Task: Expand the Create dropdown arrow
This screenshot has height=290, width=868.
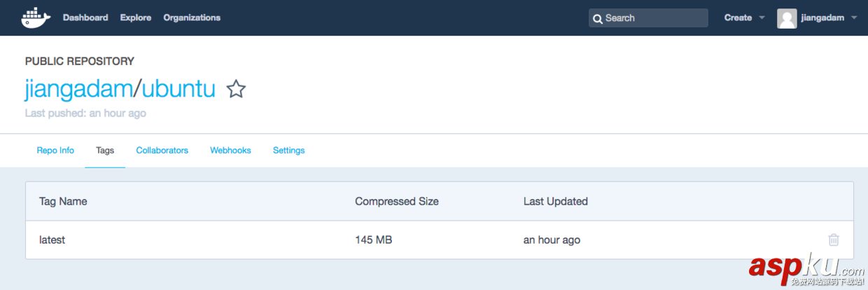Action: 762,18
